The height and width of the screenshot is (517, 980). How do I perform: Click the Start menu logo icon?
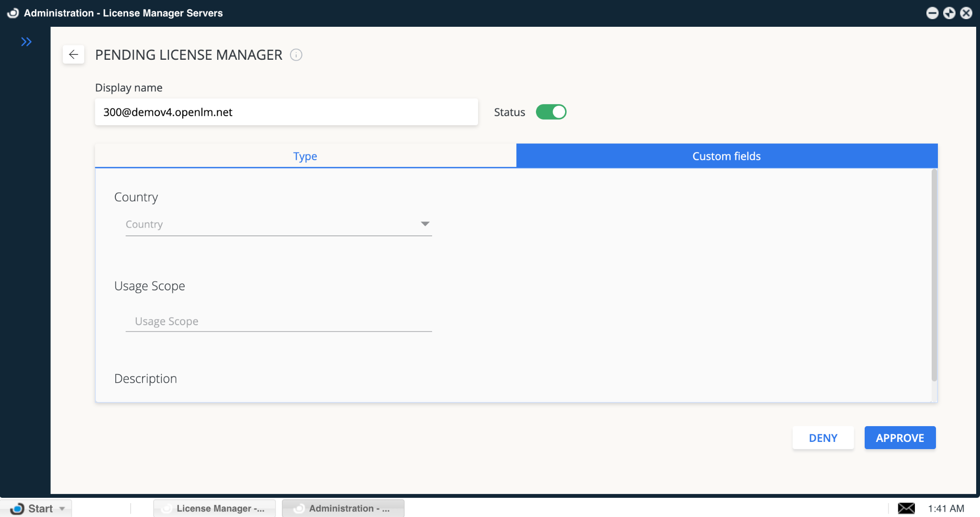point(17,508)
